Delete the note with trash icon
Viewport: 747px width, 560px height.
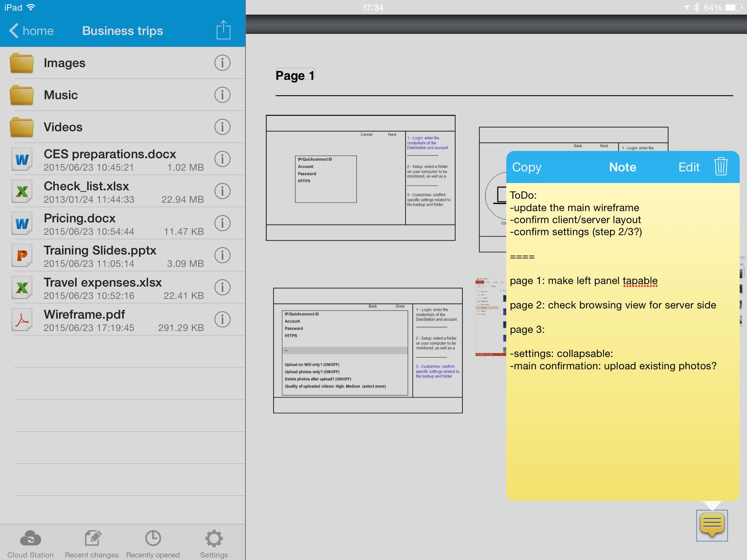[x=721, y=167]
